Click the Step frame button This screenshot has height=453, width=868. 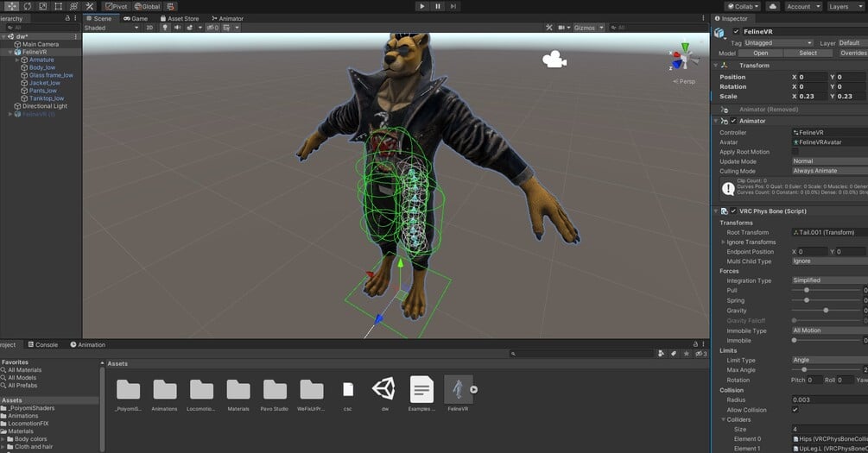pos(453,6)
